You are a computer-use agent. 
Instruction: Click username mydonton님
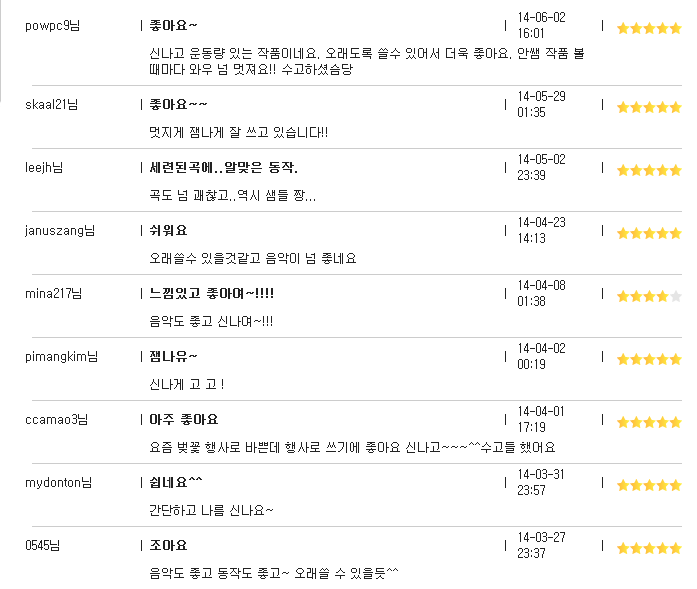point(58,482)
